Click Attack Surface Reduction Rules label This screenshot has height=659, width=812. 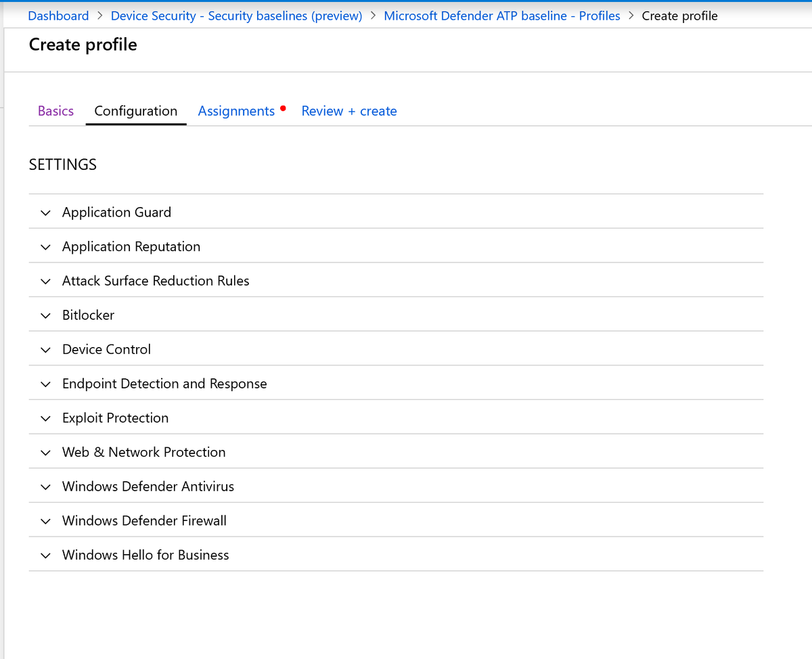pos(156,281)
